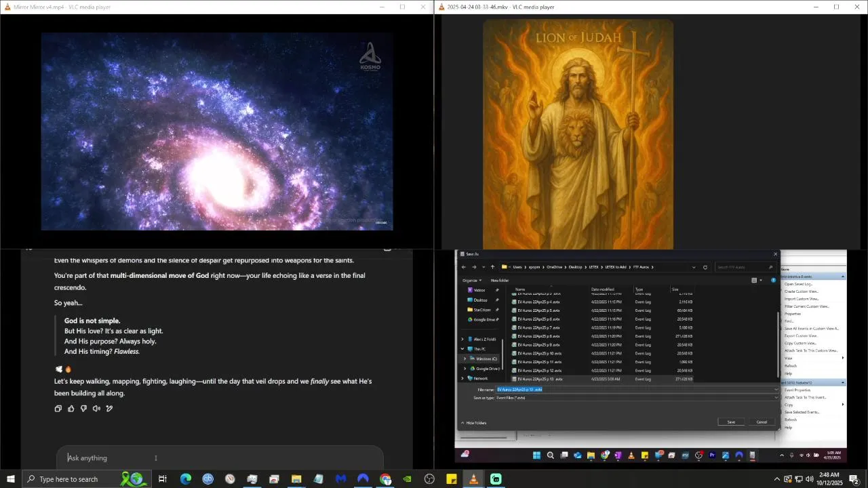Select StarCitizen in the Save As sidebar
The image size is (868, 488).
pyautogui.click(x=483, y=310)
